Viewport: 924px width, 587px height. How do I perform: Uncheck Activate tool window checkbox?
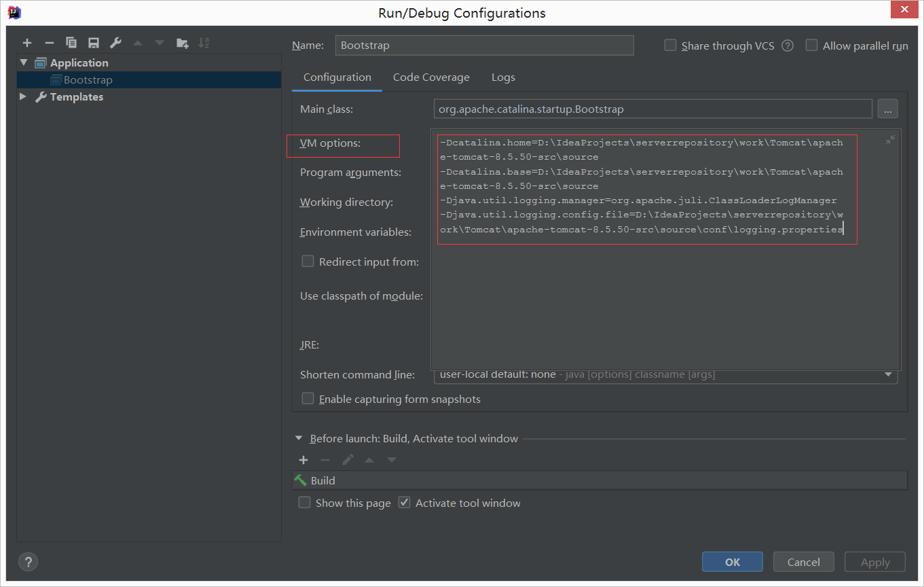405,503
